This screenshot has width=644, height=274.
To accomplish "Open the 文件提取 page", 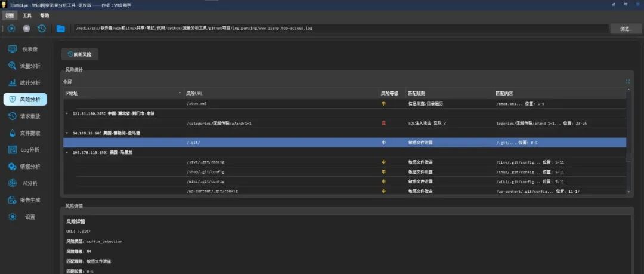I will coord(25,133).
